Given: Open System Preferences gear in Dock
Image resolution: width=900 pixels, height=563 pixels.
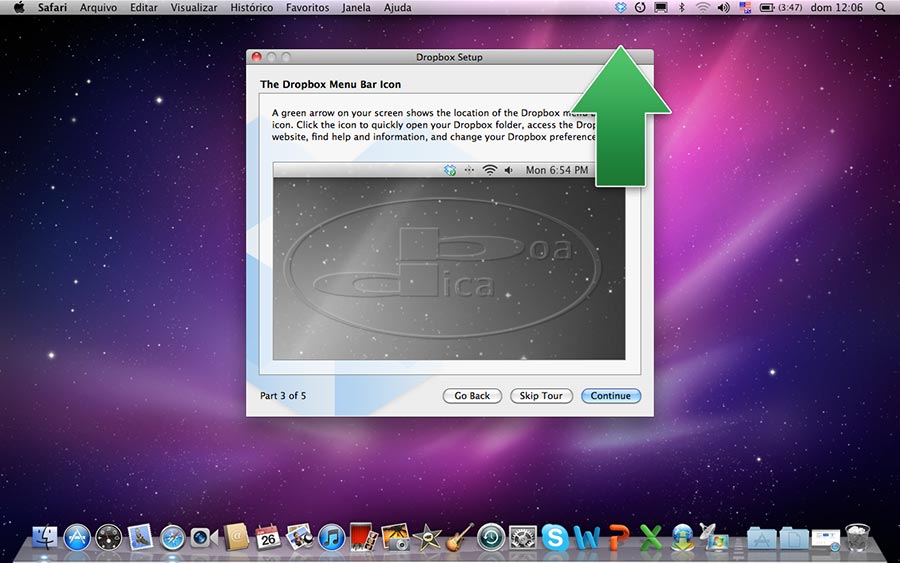Looking at the screenshot, I should [x=523, y=538].
